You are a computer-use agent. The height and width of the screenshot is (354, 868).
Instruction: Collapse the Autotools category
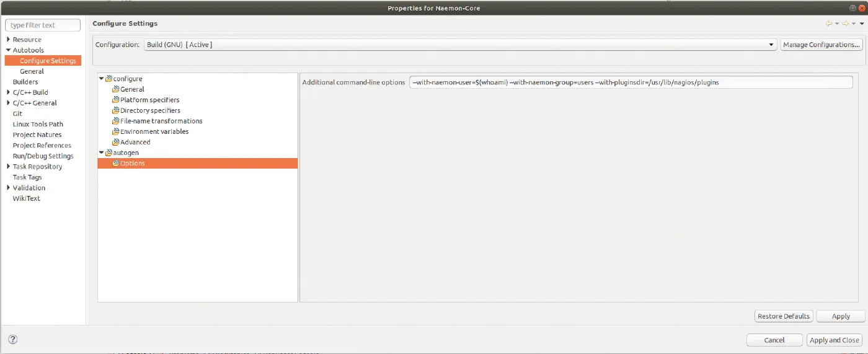[x=8, y=50]
